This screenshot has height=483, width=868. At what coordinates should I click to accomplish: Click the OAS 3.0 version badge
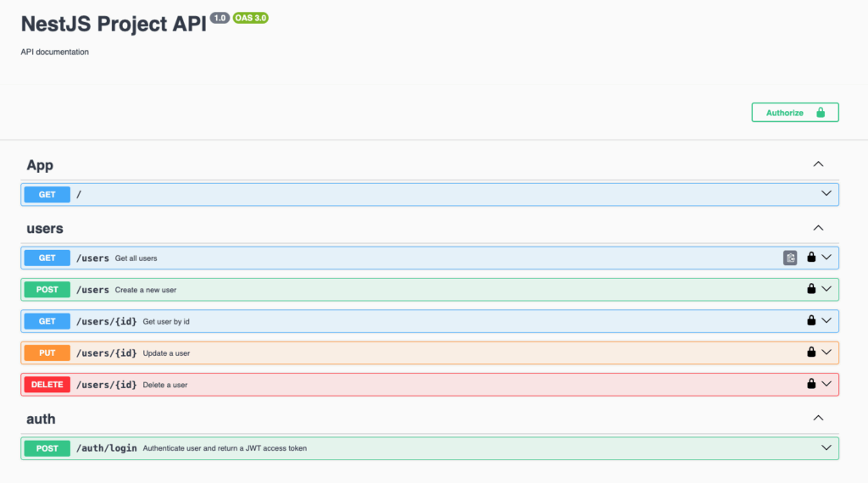coord(251,18)
